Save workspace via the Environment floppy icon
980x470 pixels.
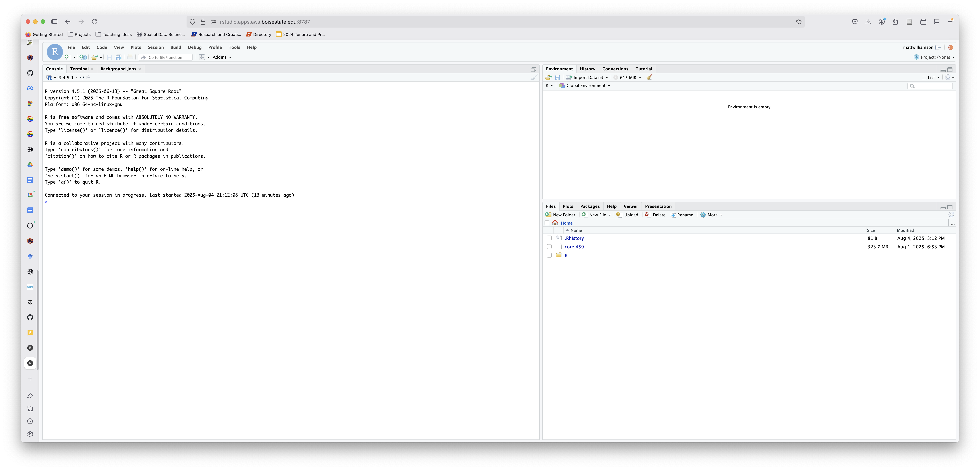[557, 77]
